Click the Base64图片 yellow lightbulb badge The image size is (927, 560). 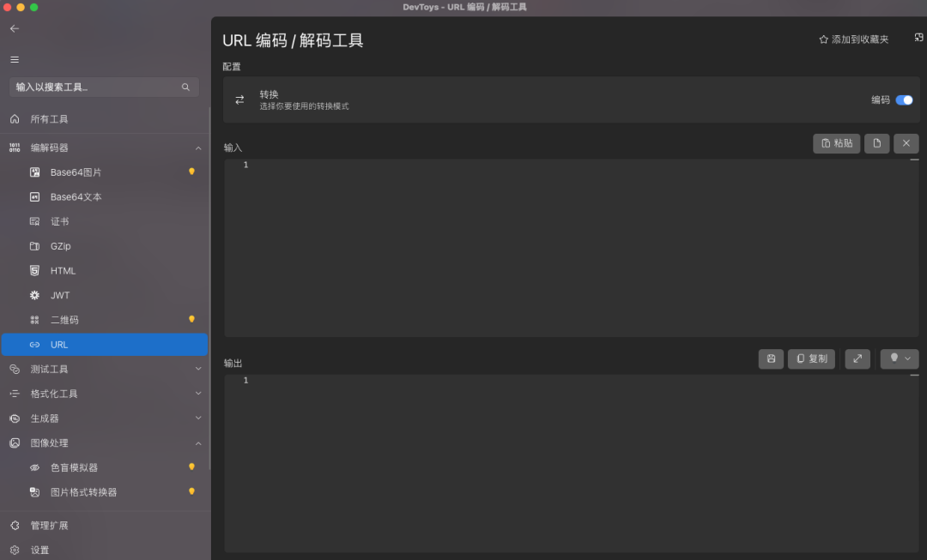(191, 172)
